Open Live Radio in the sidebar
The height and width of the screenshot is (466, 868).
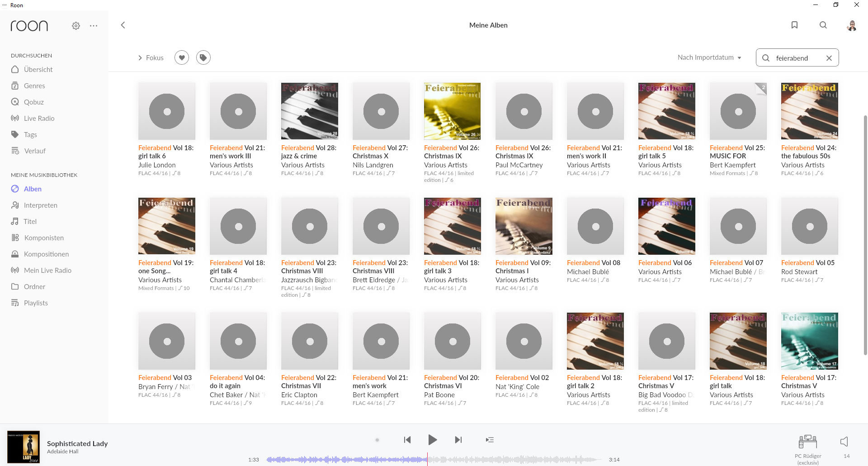(39, 118)
